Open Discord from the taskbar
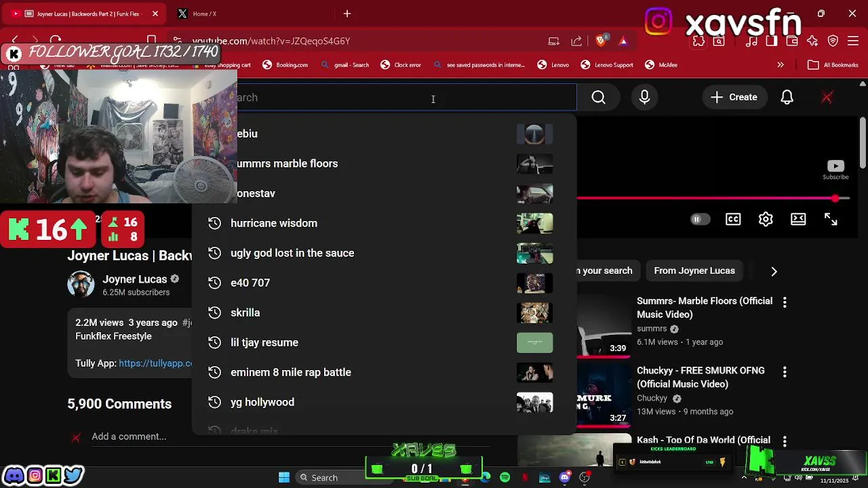The image size is (868, 488). (x=564, y=478)
